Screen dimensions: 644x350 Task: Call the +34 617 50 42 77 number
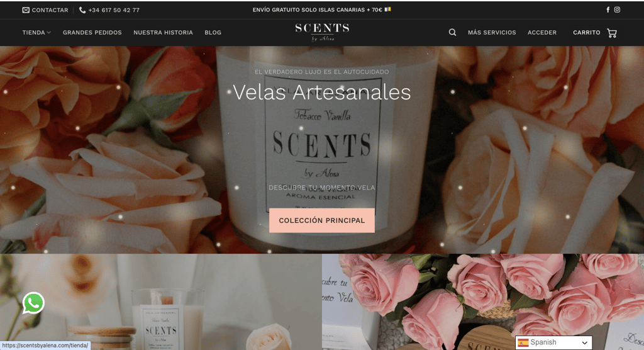114,10
